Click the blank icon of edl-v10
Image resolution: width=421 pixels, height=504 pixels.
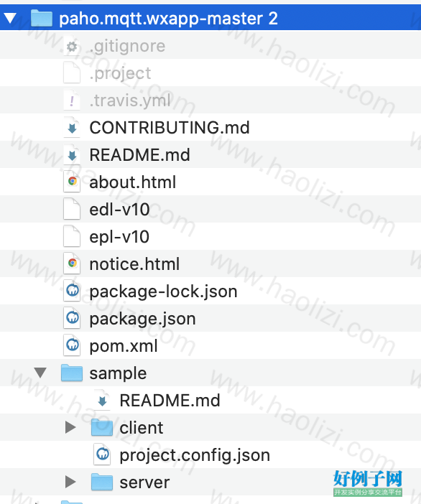click(x=72, y=209)
